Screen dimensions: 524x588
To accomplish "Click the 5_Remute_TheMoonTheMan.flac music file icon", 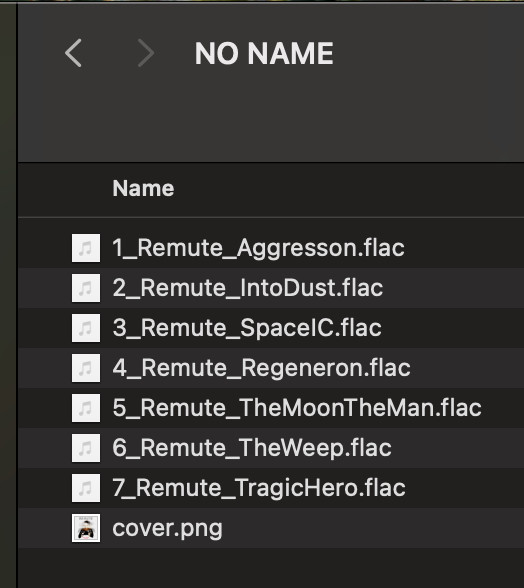I will 86,408.
